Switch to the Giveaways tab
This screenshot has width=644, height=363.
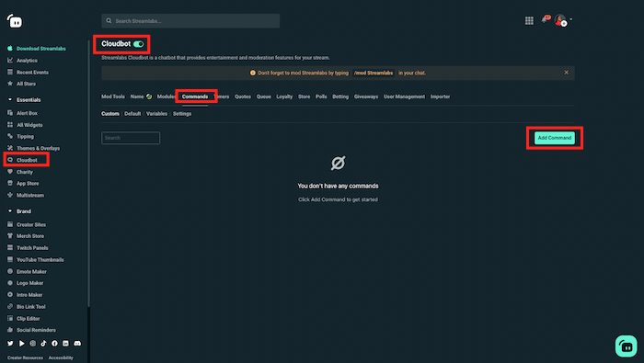click(366, 96)
